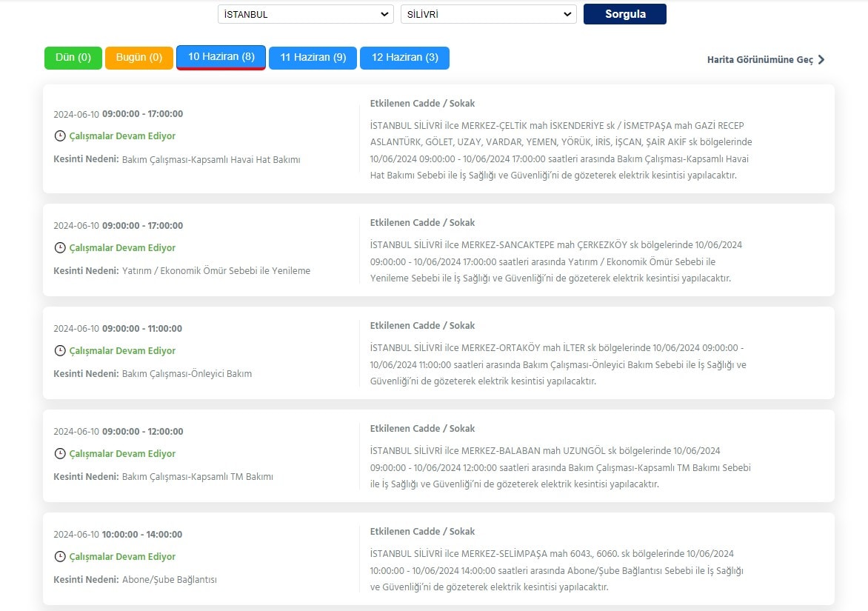The image size is (868, 611).
Task: Click 'Çalışmalar Devam Ediyor' status in BALABAN card
Action: 121,453
